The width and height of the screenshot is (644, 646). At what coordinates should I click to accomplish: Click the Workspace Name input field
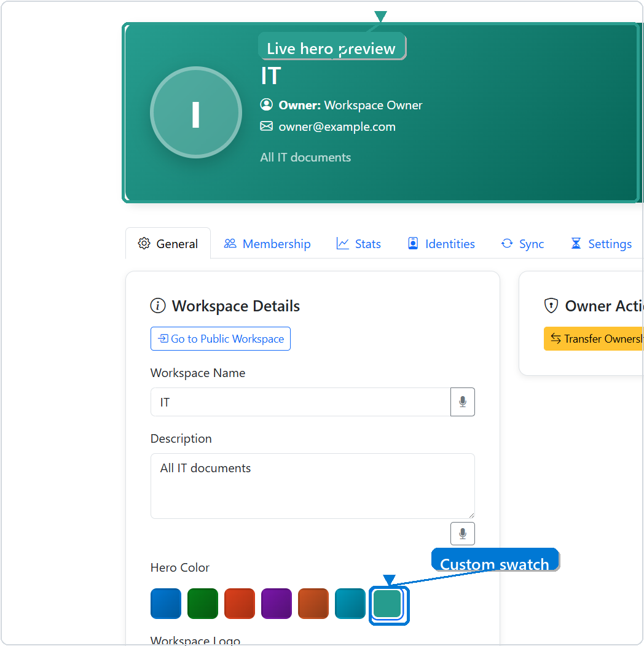tap(300, 402)
